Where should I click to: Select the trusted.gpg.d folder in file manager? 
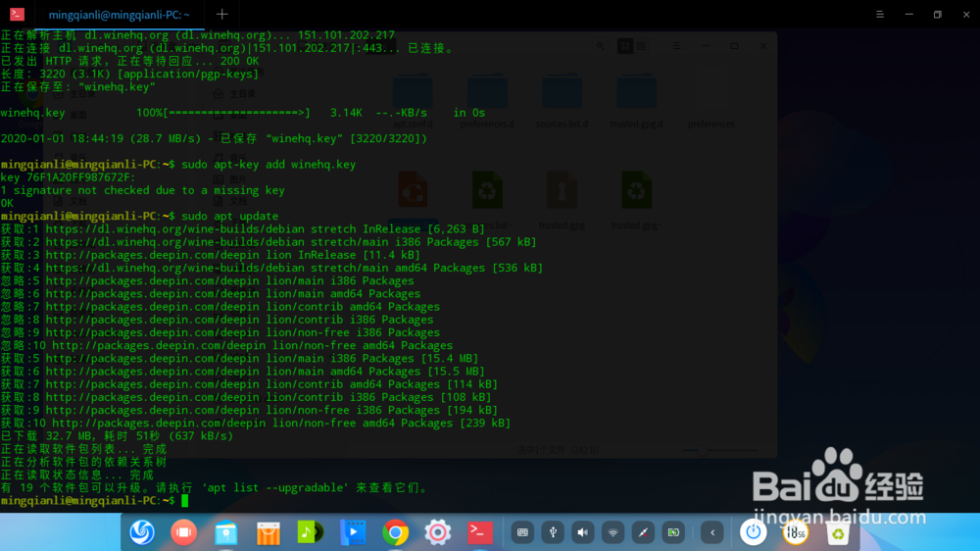pos(636,100)
